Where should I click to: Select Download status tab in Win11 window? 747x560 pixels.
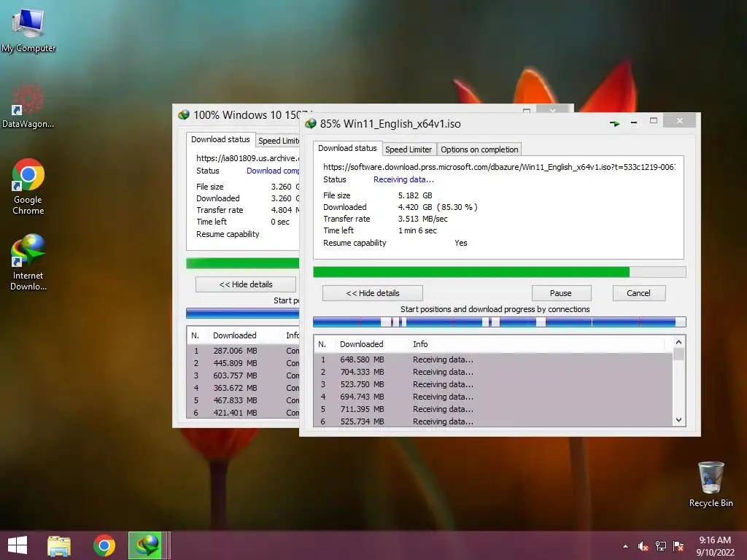(347, 148)
